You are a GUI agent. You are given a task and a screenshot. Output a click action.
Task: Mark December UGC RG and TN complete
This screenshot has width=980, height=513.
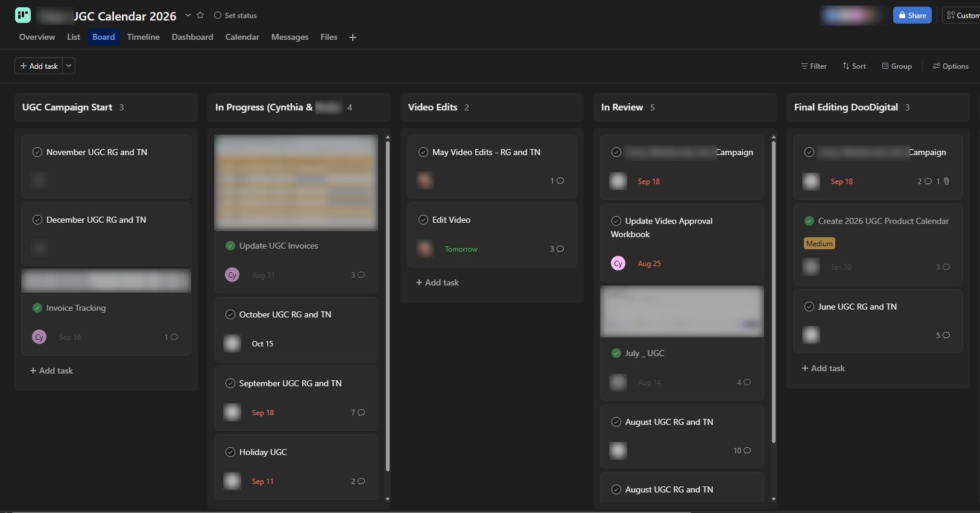(x=37, y=220)
